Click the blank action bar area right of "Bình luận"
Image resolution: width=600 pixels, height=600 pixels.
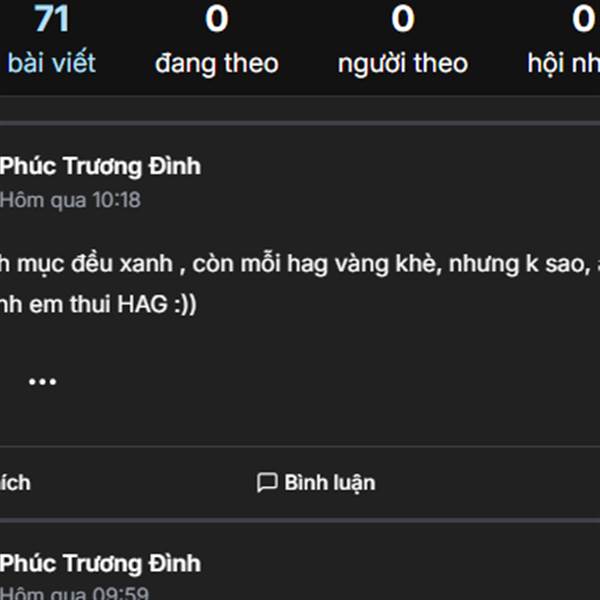click(x=480, y=483)
